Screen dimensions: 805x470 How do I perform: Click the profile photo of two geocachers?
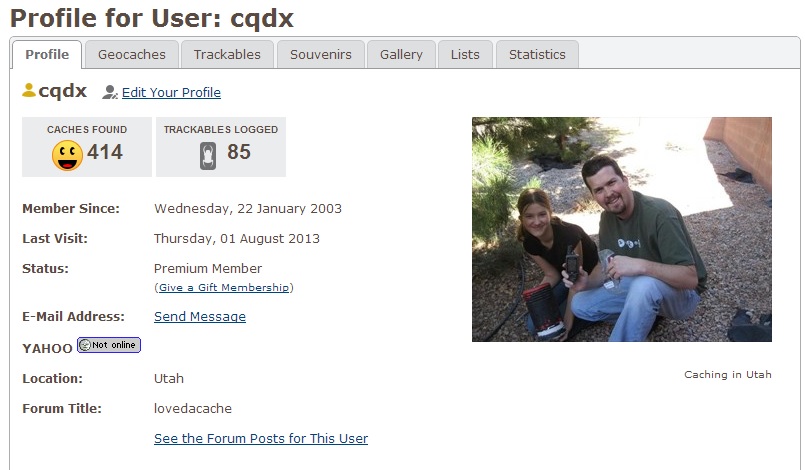[x=622, y=229]
